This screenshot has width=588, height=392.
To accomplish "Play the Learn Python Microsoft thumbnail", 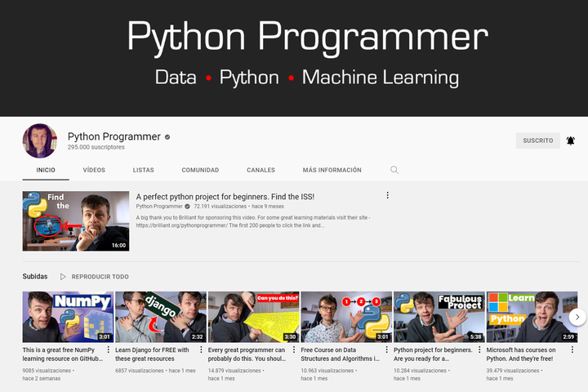I will [x=532, y=317].
